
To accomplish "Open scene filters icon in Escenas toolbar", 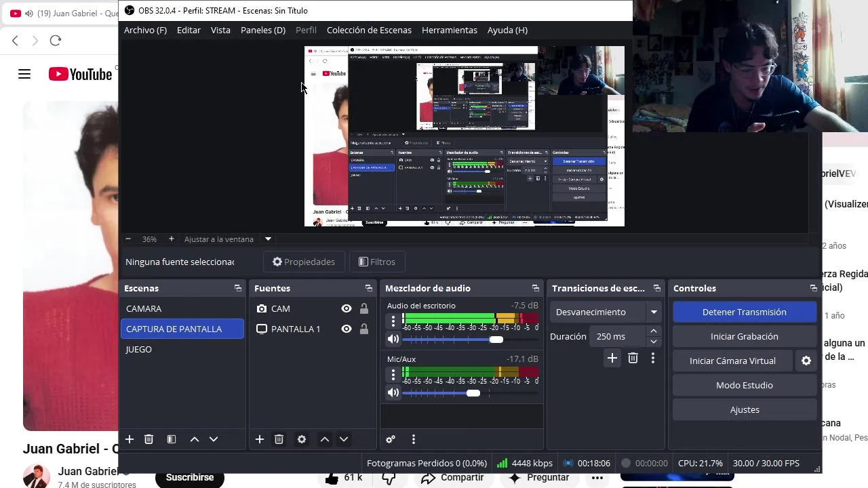I will coord(172,439).
